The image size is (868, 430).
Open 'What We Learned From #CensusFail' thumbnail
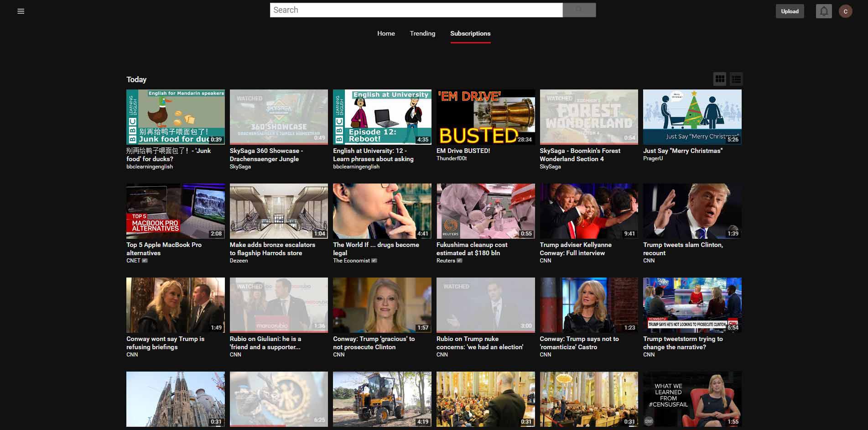point(692,399)
